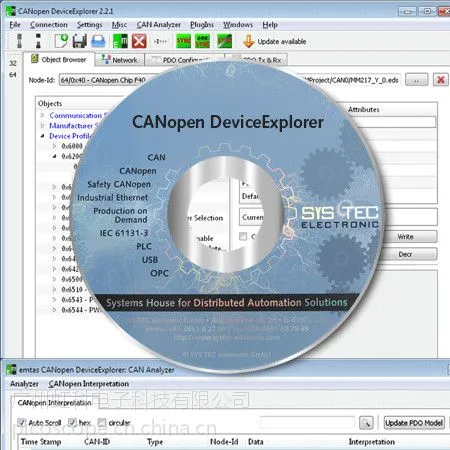Click the first green SYNC toolbar icon
Viewport: 450px width, 450px height.
point(183,41)
